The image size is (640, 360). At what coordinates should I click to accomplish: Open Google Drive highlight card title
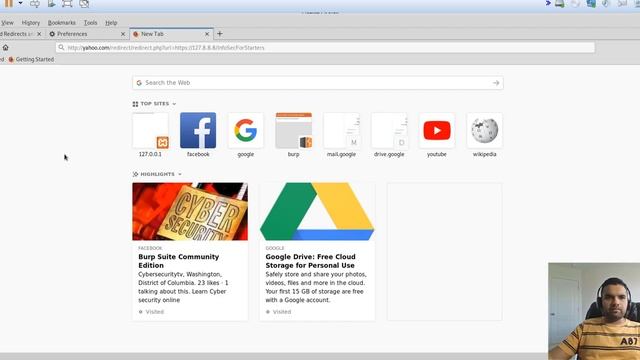pyautogui.click(x=310, y=261)
